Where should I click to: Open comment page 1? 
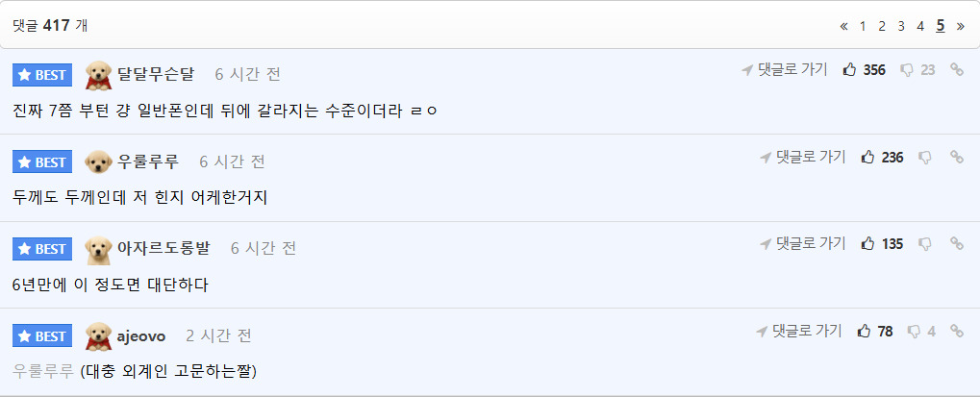click(x=863, y=26)
